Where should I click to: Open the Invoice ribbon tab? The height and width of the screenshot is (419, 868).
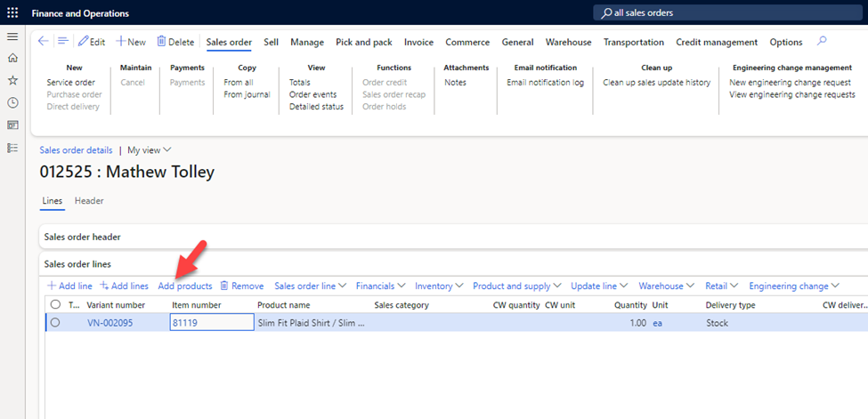tap(418, 42)
